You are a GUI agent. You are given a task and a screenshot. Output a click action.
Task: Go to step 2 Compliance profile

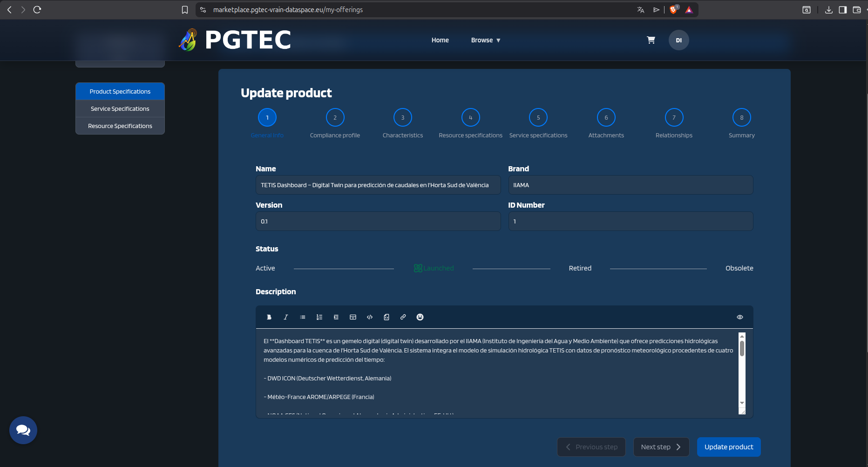tap(335, 117)
